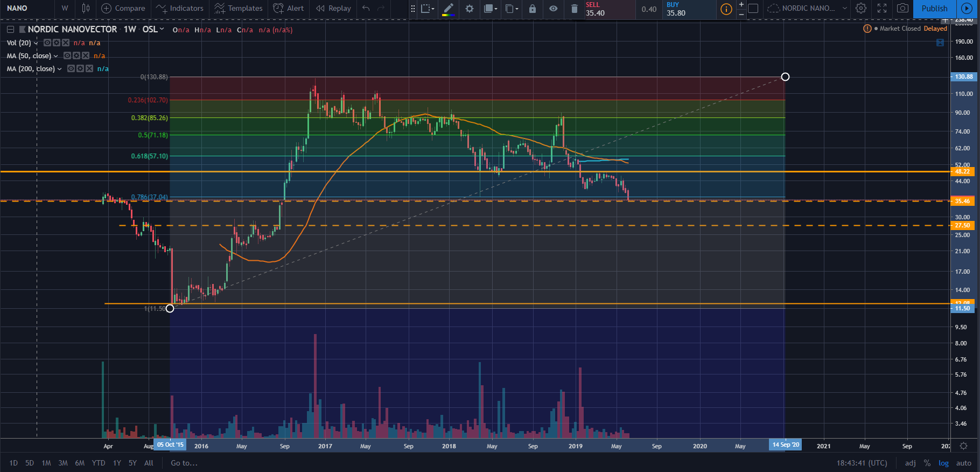The height and width of the screenshot is (472, 980).
Task: Expand the MA (200, close) options
Action: [x=59, y=69]
